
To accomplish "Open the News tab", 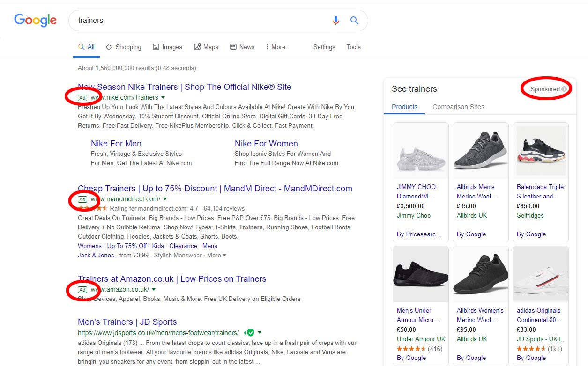I will click(242, 47).
